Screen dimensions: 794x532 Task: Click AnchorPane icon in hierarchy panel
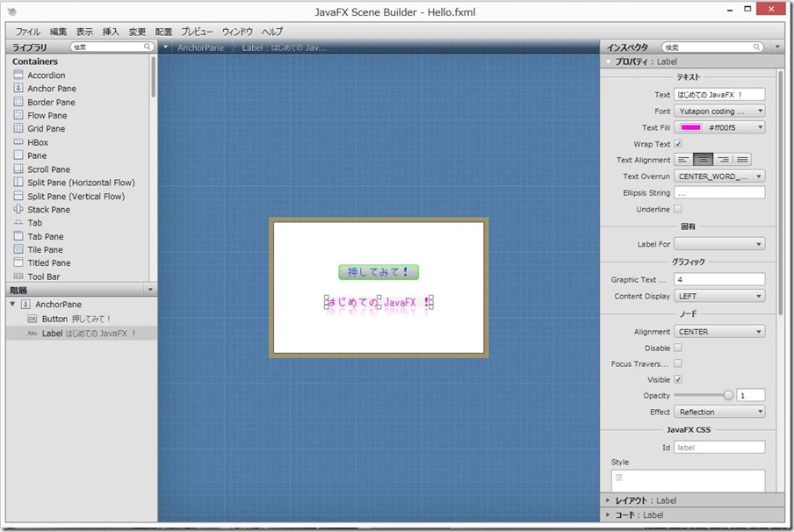click(25, 305)
